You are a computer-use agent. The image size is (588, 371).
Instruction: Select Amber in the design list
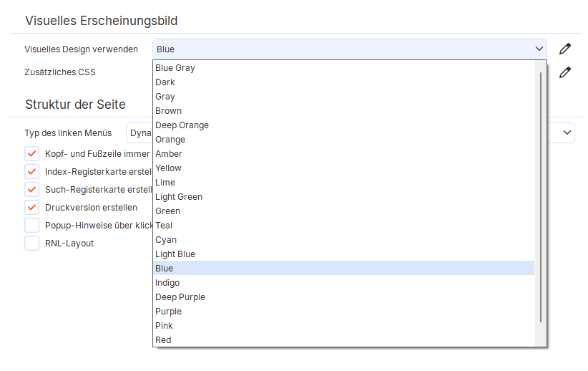169,154
